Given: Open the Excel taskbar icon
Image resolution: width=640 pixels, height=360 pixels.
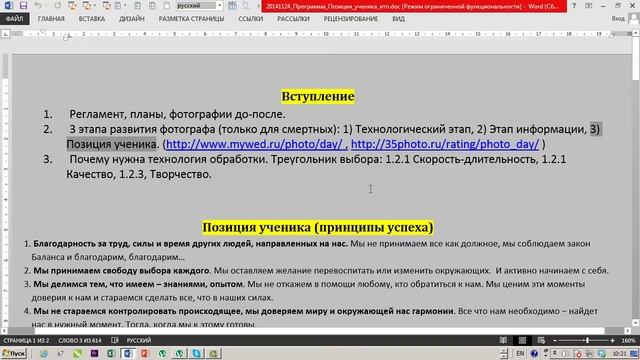Looking at the screenshot, I should (x=111, y=353).
